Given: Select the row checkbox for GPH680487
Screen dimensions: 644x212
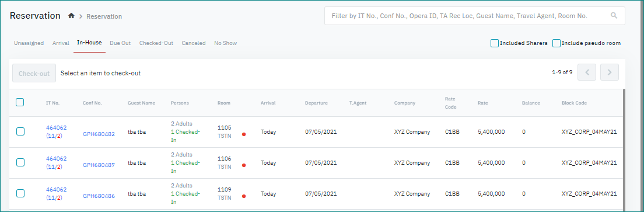Looking at the screenshot, I should (x=20, y=162).
